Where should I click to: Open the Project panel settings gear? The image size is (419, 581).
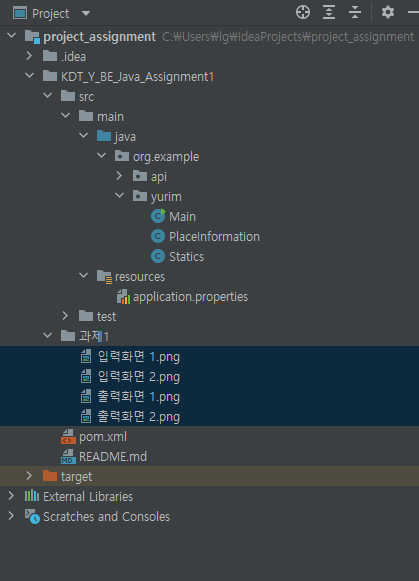pos(388,12)
